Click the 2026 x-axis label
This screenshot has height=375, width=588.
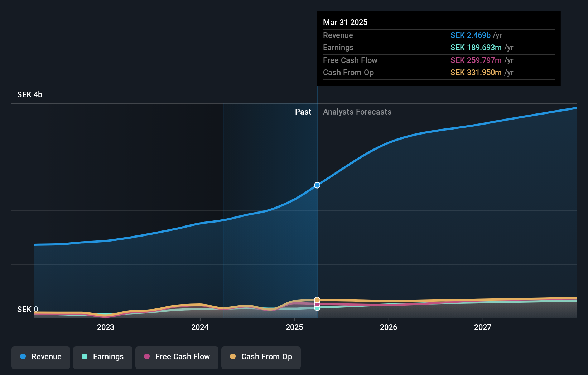(389, 327)
